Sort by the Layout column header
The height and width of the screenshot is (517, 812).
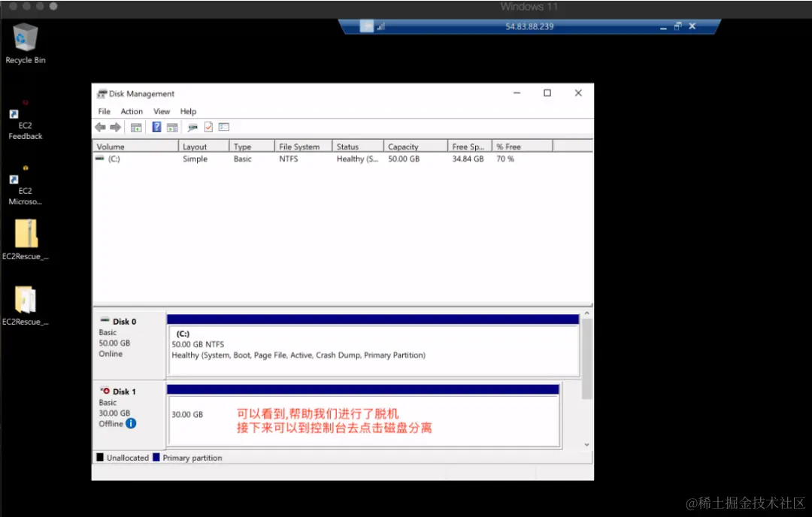(x=204, y=147)
